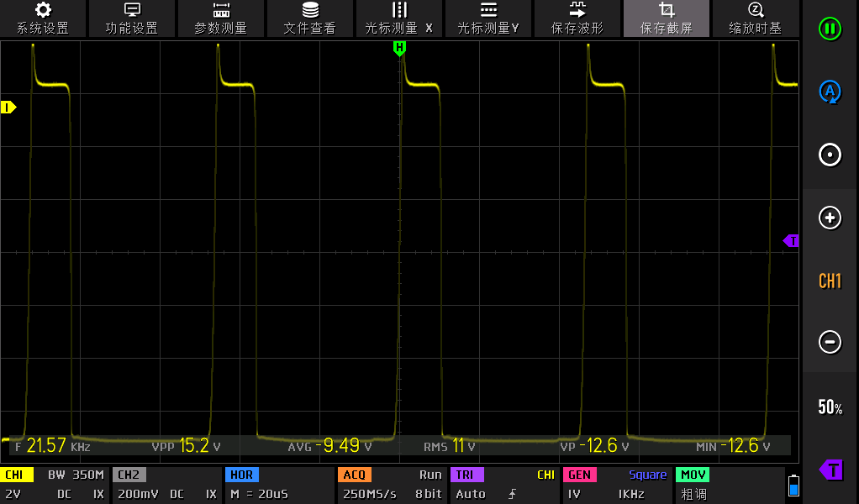Tap the 200mV channel 2 vertical scale
This screenshot has height=504, width=859.
[138, 494]
